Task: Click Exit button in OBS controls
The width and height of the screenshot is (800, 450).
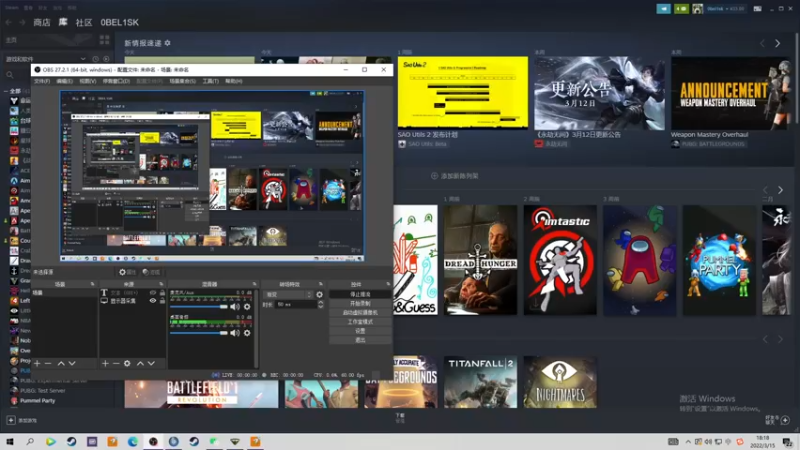Action: click(x=360, y=340)
